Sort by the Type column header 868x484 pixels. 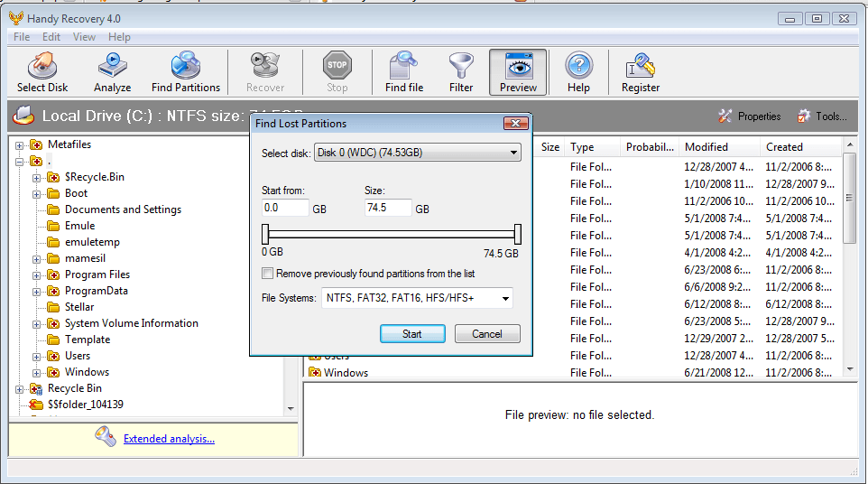tap(591, 147)
